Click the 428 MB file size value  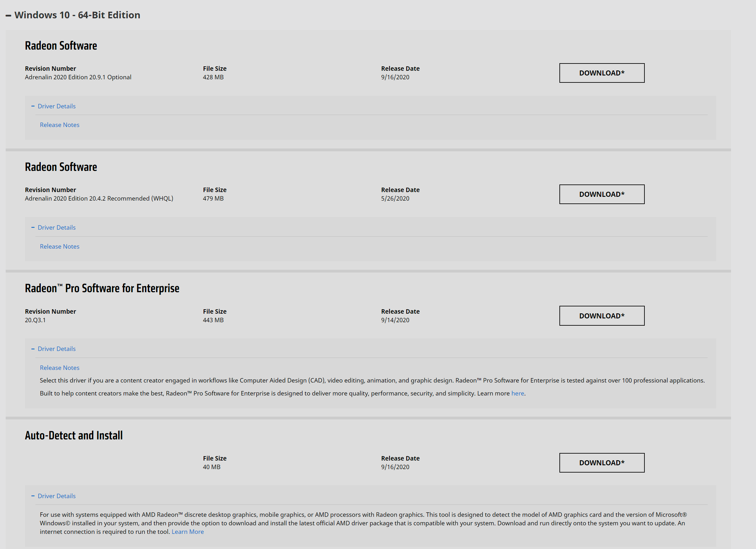pos(213,77)
